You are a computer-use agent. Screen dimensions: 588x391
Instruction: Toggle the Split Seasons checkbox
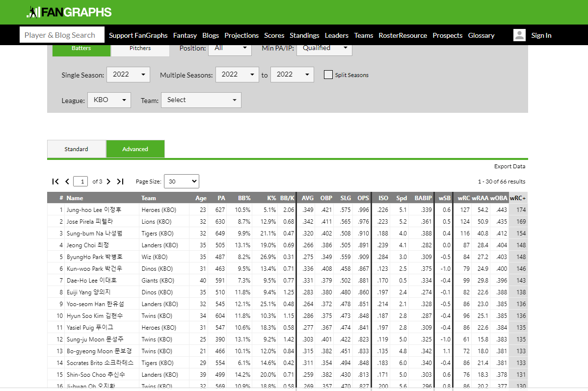pyautogui.click(x=328, y=75)
